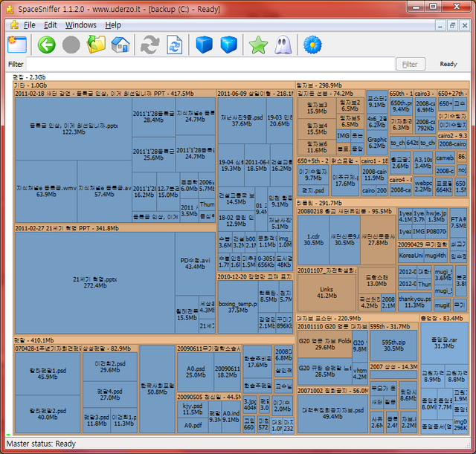Select the A0.psd 25.0Mb block
This screenshot has height=454, width=476.
coord(196,372)
